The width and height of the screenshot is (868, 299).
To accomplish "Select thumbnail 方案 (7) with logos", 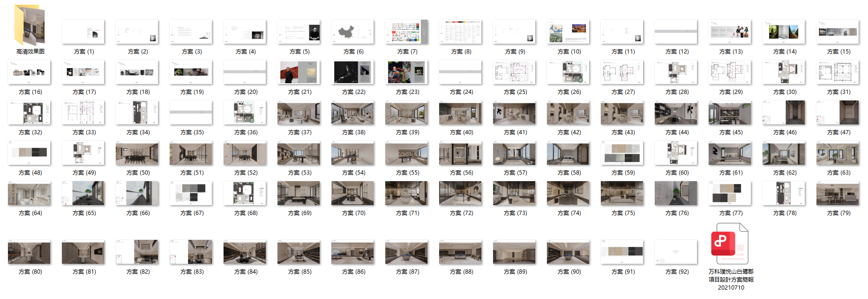I will (x=406, y=32).
